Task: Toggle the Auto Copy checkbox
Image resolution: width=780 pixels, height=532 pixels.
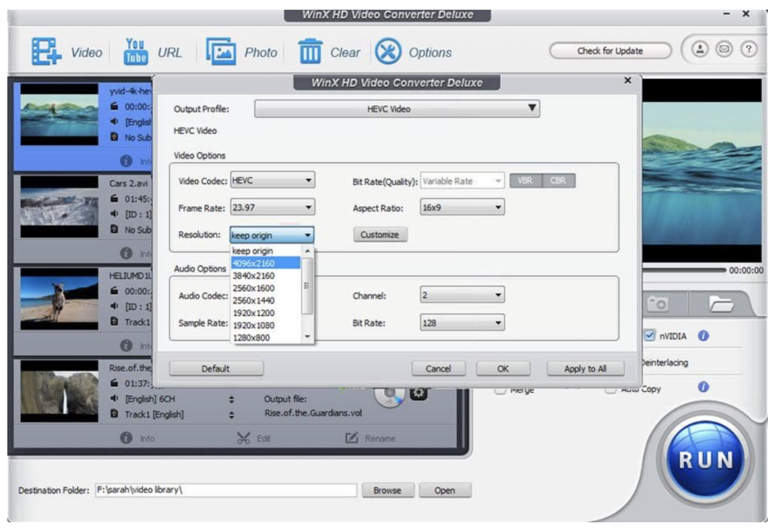Action: [610, 390]
